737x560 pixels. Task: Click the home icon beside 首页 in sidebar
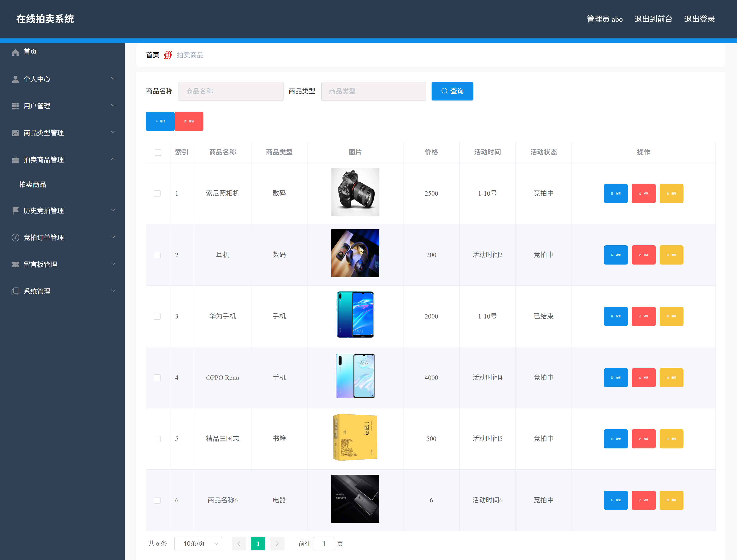(15, 52)
